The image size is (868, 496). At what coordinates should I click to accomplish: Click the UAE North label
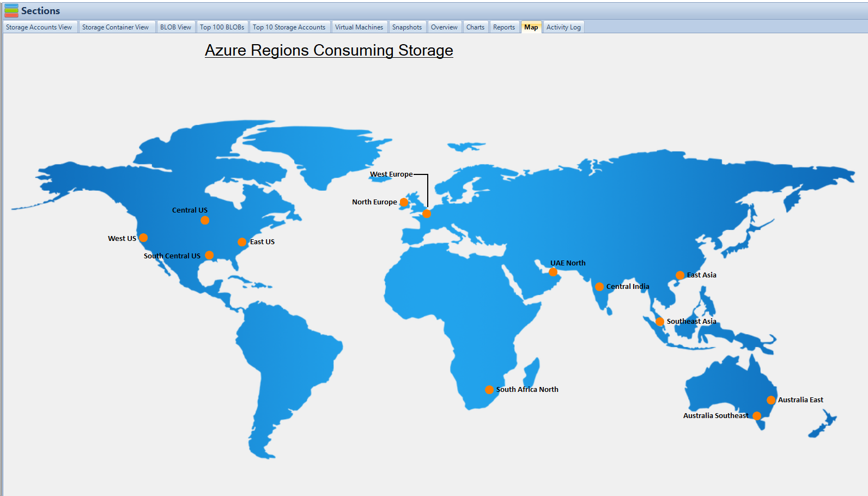568,263
